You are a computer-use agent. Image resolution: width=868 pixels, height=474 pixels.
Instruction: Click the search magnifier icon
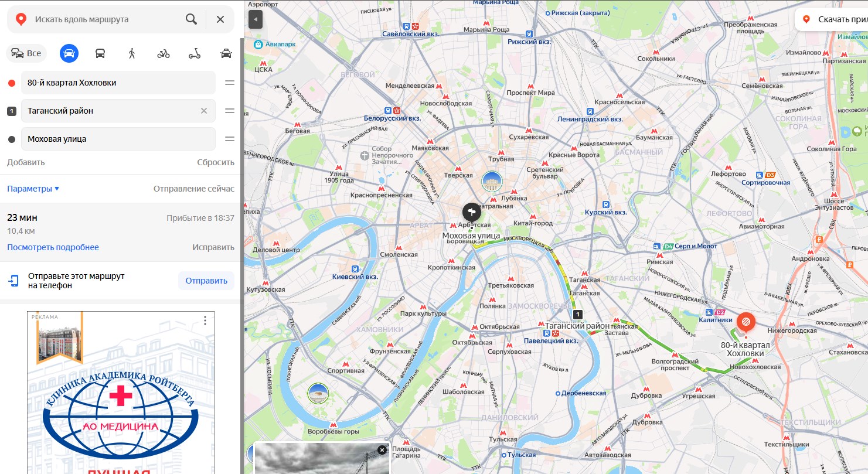191,19
